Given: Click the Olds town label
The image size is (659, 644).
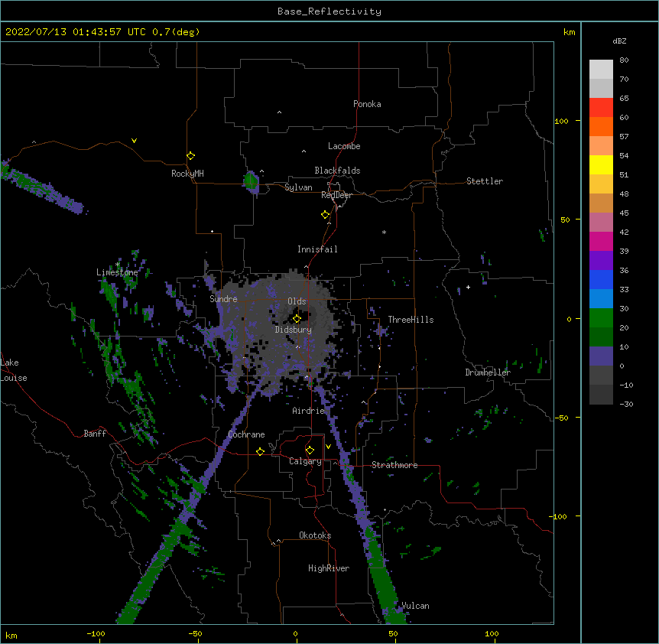Looking at the screenshot, I should pyautogui.click(x=297, y=301).
